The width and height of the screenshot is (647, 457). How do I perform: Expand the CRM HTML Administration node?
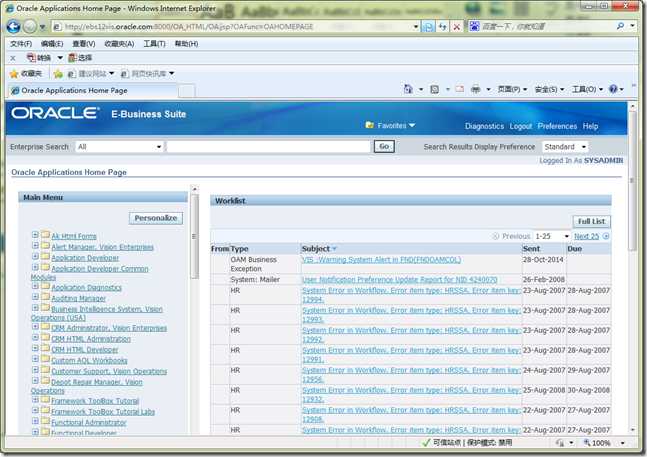(35, 337)
